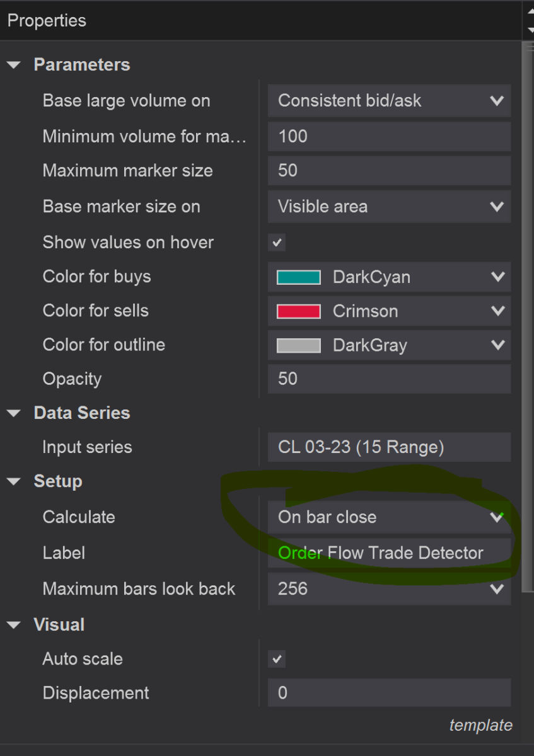Viewport: 534px width, 756px height.
Task: Click the template link
Action: tap(480, 725)
